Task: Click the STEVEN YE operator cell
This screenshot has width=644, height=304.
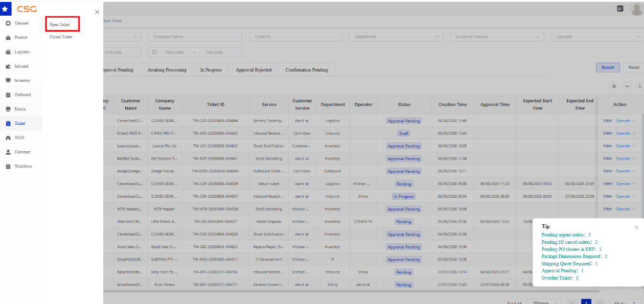Action: click(363, 222)
